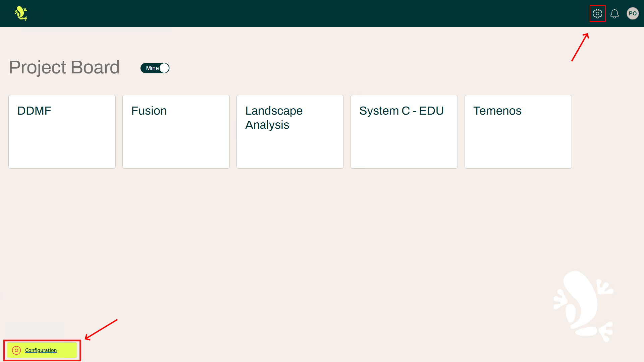Open the Configuration link
644x362 pixels.
(x=41, y=350)
